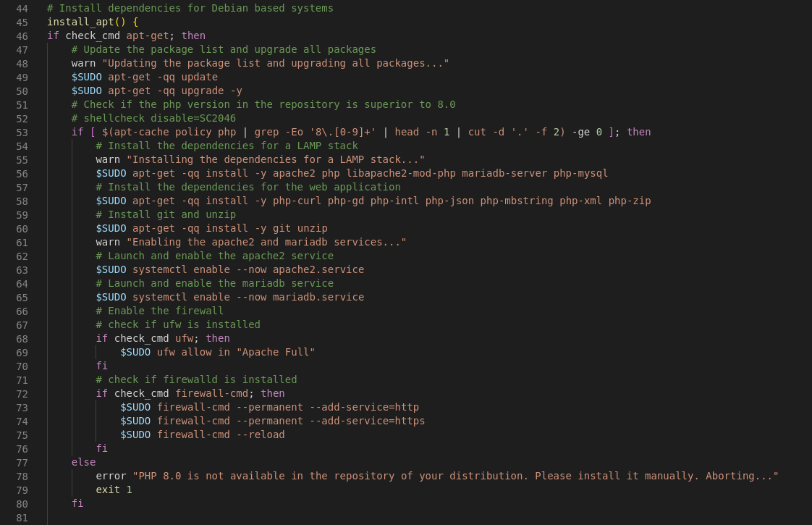Viewport: 812px width, 525px height.
Task: Click line number 45 in the gutter
Action: pos(22,22)
